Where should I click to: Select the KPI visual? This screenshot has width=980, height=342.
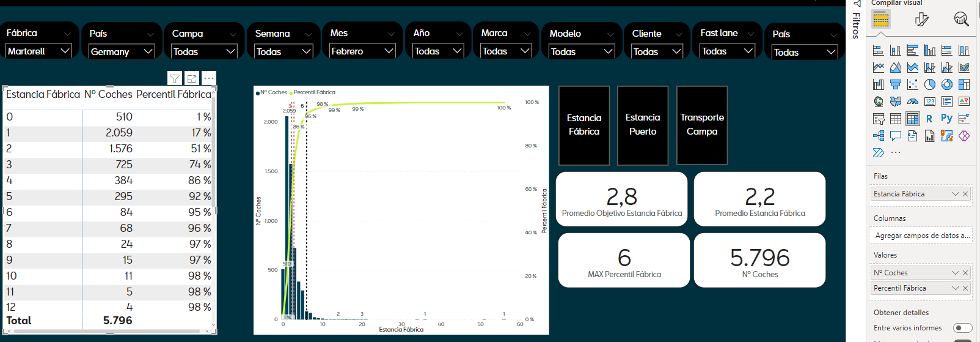tap(964, 102)
